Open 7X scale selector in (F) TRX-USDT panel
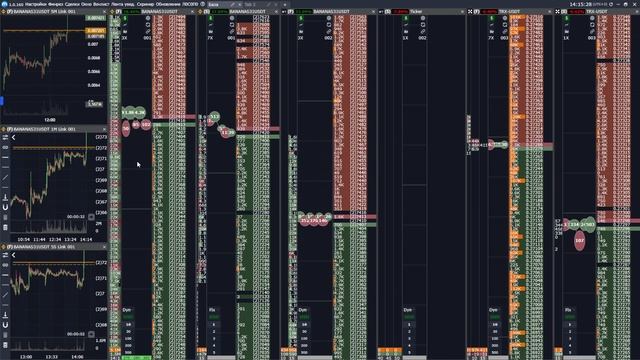 click(x=491, y=38)
